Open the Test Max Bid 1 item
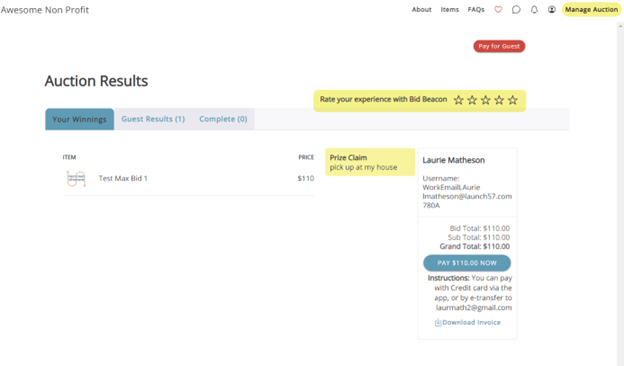 point(123,178)
